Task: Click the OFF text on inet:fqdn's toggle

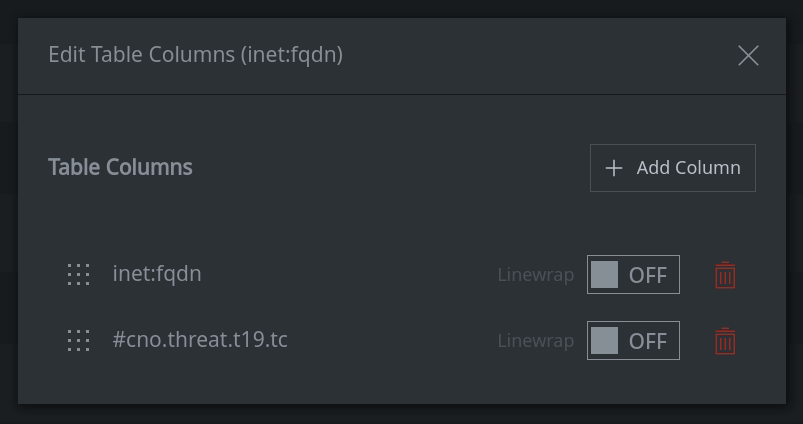Action: tap(648, 275)
